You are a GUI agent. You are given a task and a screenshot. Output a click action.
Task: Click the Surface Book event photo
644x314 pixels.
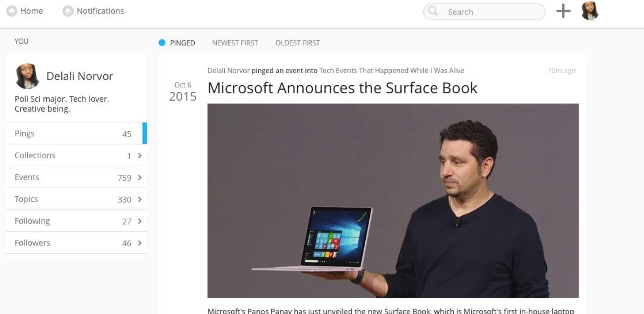pos(393,201)
